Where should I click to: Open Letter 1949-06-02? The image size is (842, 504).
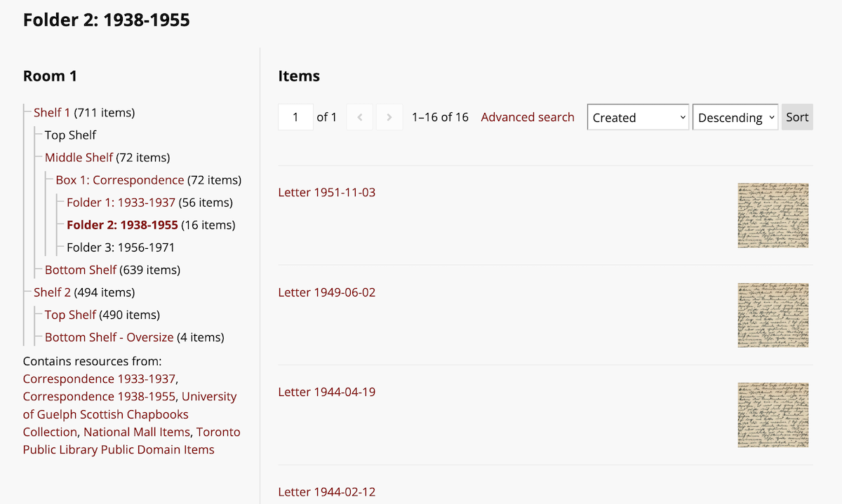(327, 292)
